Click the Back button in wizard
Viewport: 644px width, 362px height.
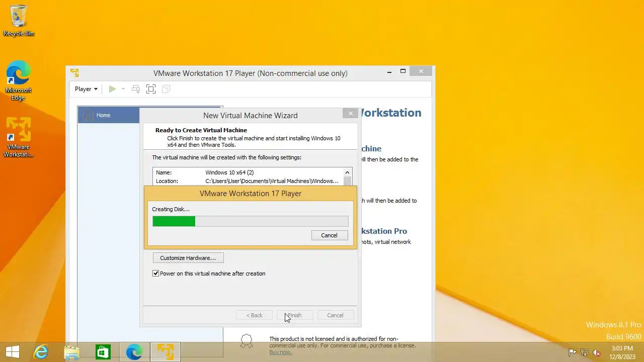pos(254,315)
